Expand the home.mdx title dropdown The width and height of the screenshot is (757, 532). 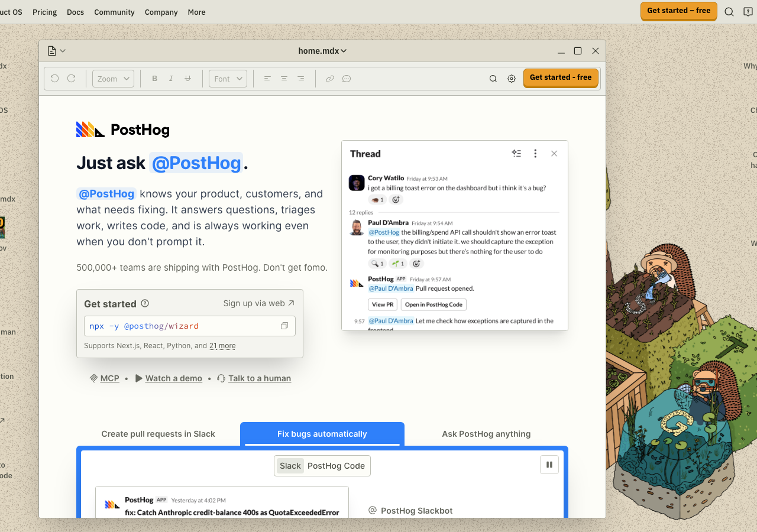click(322, 51)
